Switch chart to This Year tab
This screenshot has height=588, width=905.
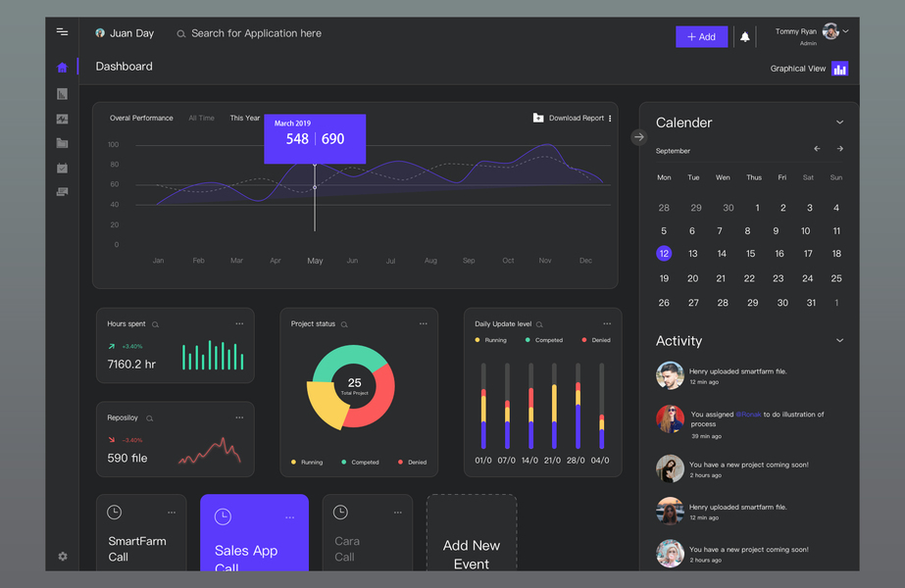(x=245, y=119)
